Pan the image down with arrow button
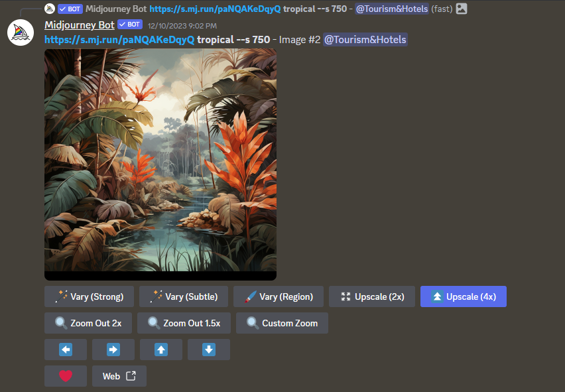Image resolution: width=565 pixels, height=392 pixels. pos(209,350)
